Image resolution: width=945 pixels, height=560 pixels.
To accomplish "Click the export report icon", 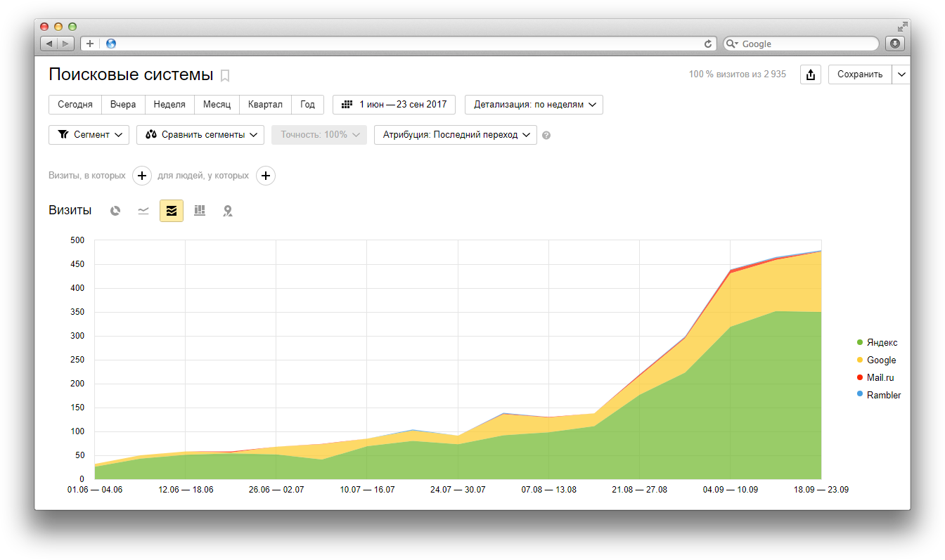I will pos(811,74).
